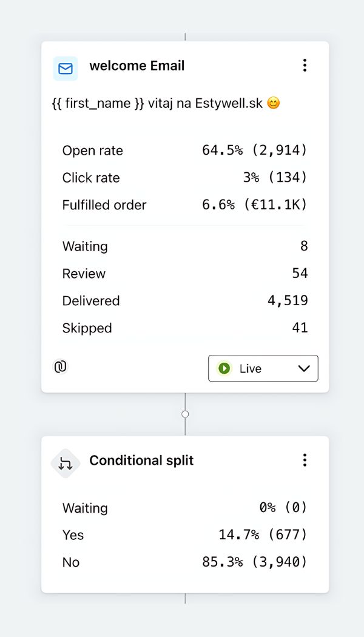The width and height of the screenshot is (364, 637).
Task: Open the Conditional split three-dot menu
Action: (305, 460)
